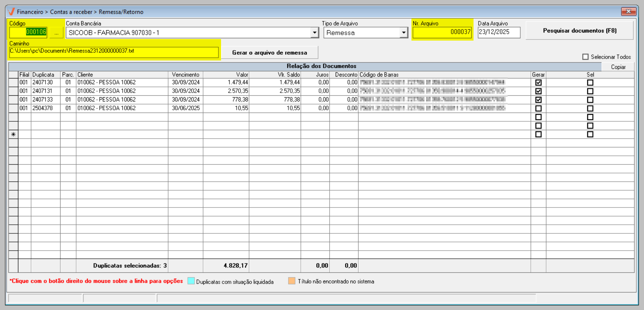Viewport: 644px width, 310px height.
Task: Tick Sel checkbox for duplicata 2407131
Action: [x=590, y=91]
